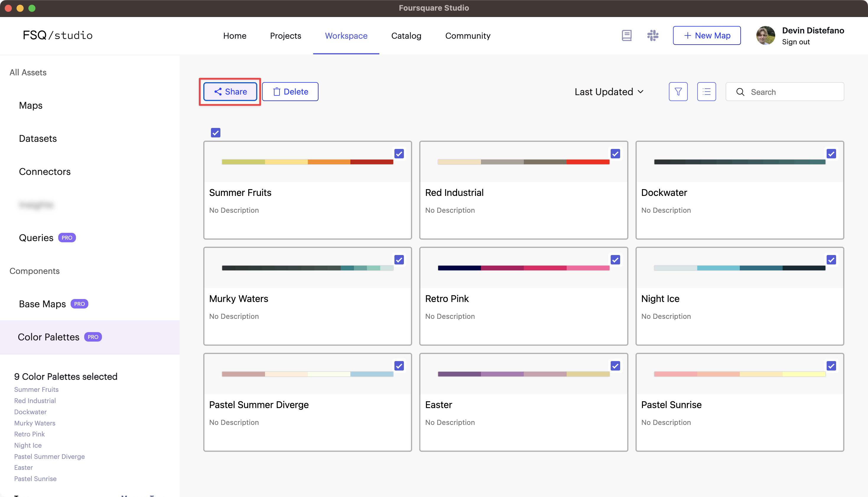The width and height of the screenshot is (868, 497).
Task: Click the FSQ/studio logo
Action: coord(58,35)
